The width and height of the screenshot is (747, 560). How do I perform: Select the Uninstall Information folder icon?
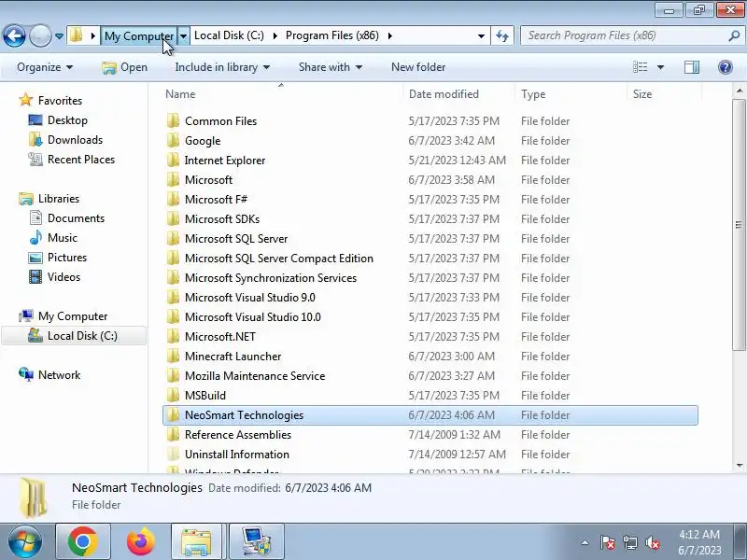point(173,455)
